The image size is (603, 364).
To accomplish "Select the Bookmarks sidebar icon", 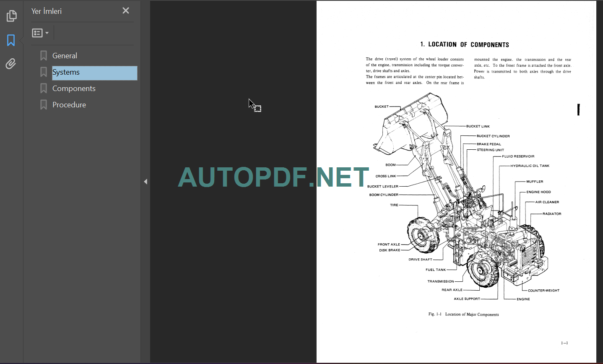I will [x=10, y=40].
